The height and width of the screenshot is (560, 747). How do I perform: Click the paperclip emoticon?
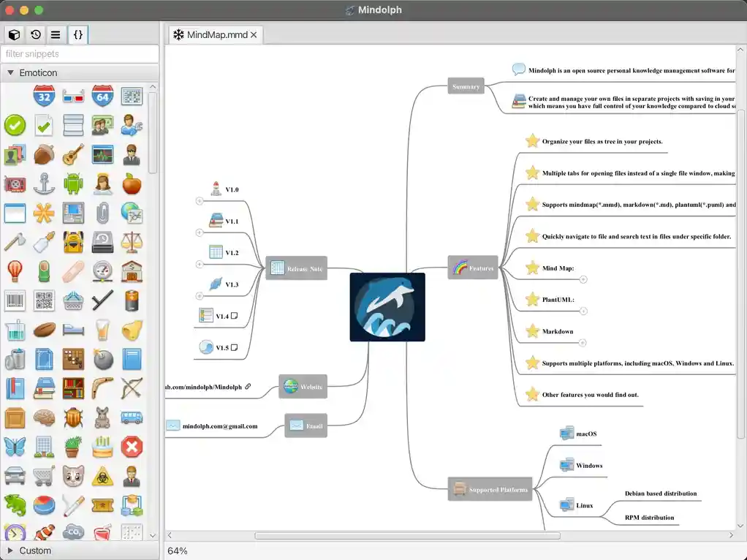click(x=102, y=213)
